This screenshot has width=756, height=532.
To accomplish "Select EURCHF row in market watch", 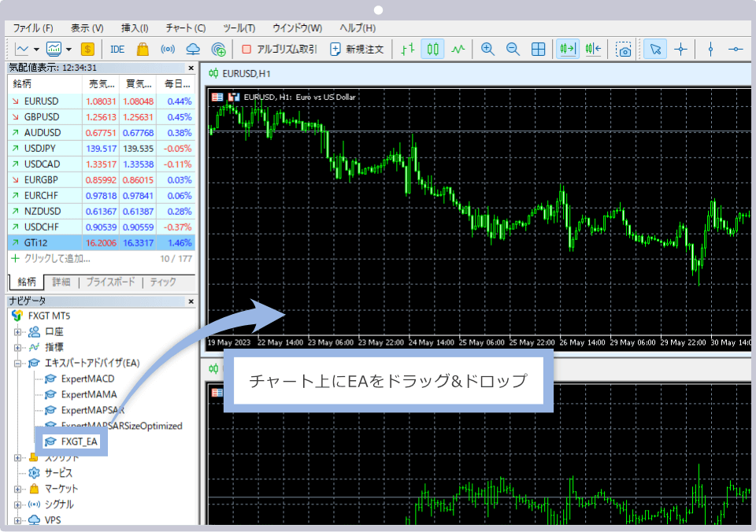I will 102,196.
